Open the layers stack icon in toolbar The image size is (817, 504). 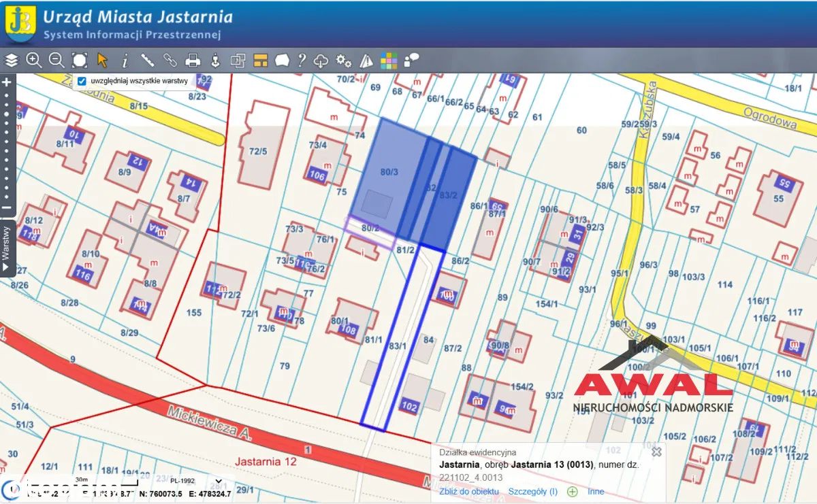(x=12, y=61)
